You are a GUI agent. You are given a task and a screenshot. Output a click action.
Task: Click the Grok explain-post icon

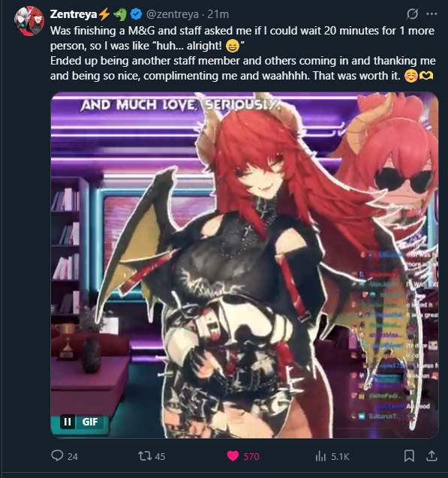412,14
